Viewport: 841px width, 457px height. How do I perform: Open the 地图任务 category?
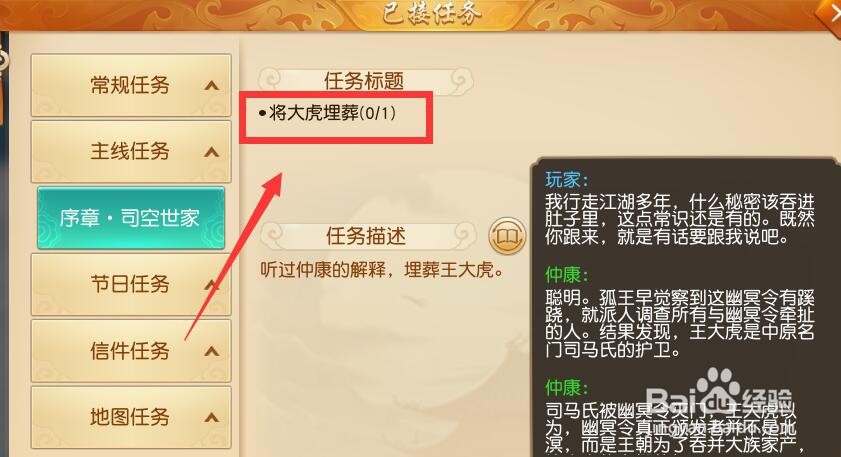tap(131, 417)
